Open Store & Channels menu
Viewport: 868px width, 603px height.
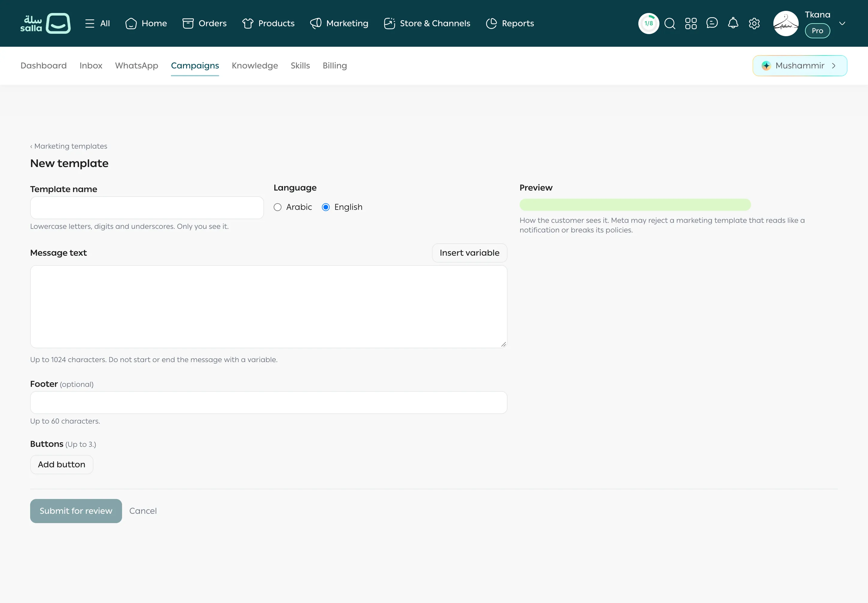427,24
